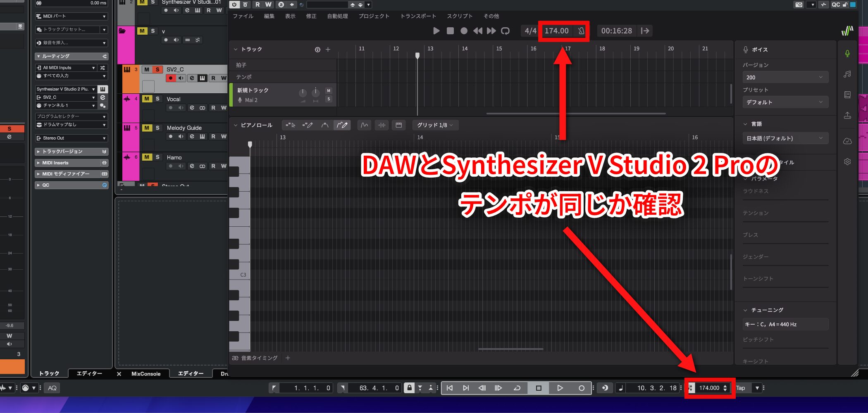The height and width of the screenshot is (413, 868).
Task: Stop playback with Synthesizer V stop button
Action: [x=450, y=31]
